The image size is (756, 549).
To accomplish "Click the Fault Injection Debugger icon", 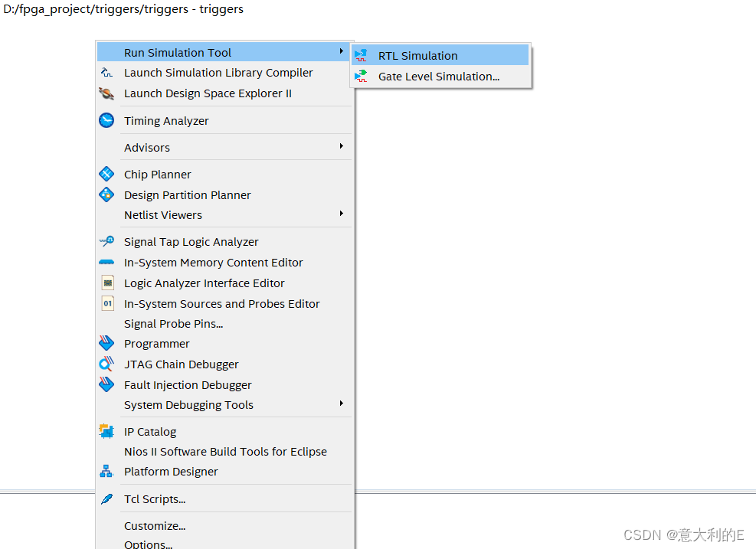I will [x=106, y=384].
